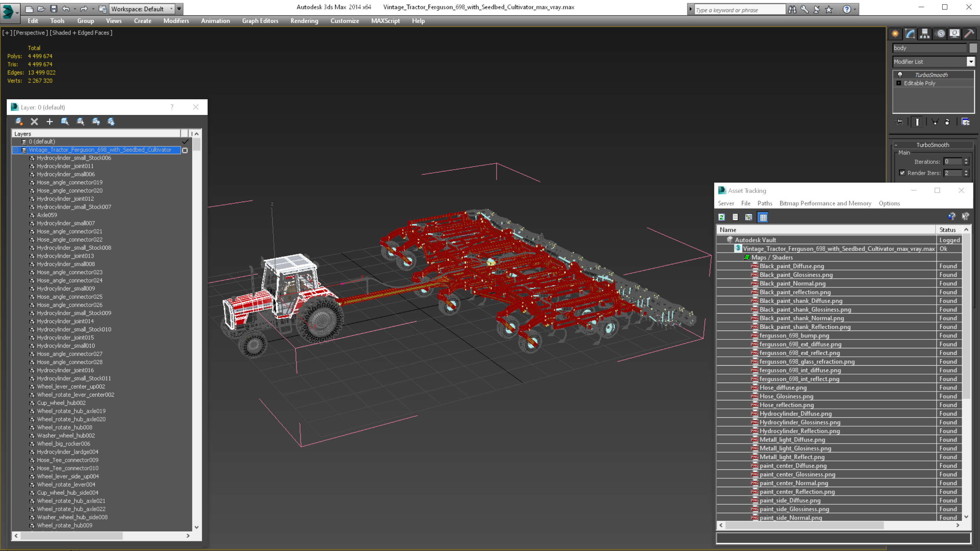Click Add Selected Objects plus icon

pos(49,121)
